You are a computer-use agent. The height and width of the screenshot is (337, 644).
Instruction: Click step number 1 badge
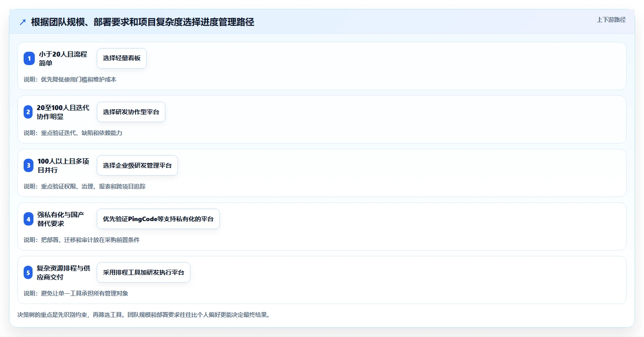29,58
